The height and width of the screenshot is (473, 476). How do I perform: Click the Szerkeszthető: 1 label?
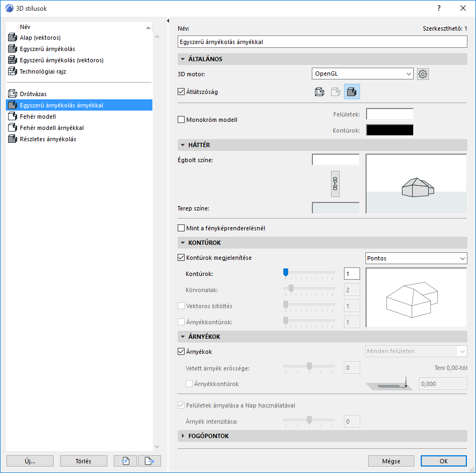click(445, 28)
